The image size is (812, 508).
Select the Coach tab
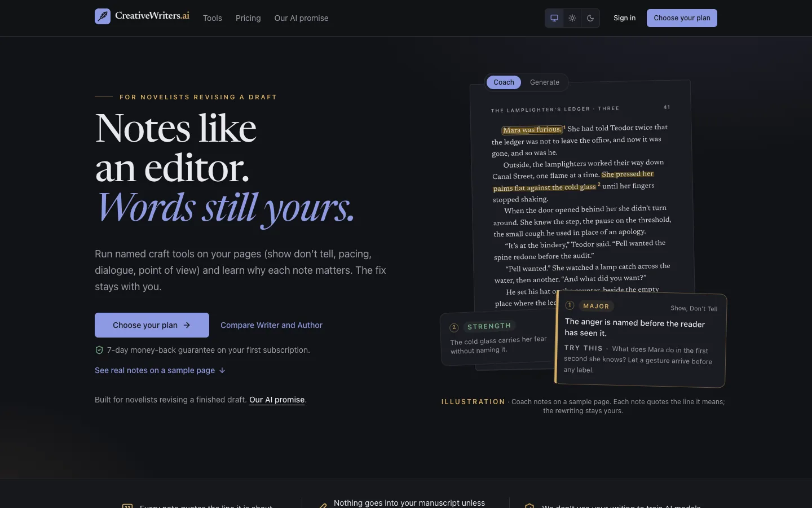(x=504, y=82)
